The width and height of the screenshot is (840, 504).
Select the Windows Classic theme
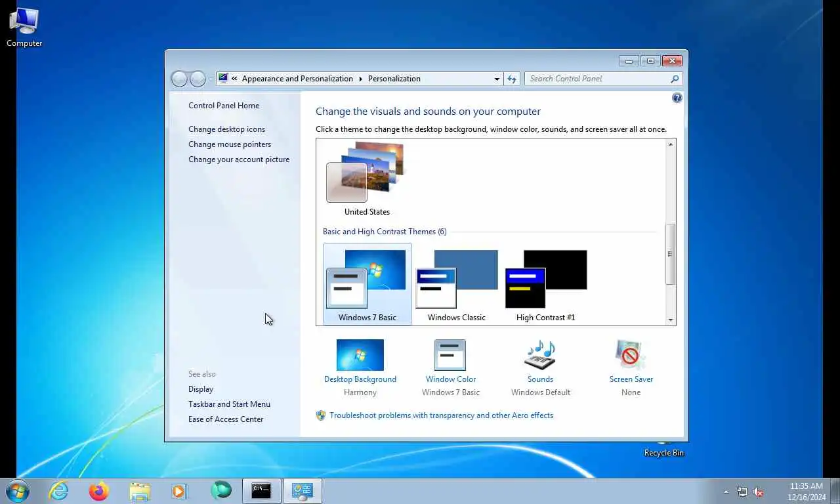click(x=457, y=284)
